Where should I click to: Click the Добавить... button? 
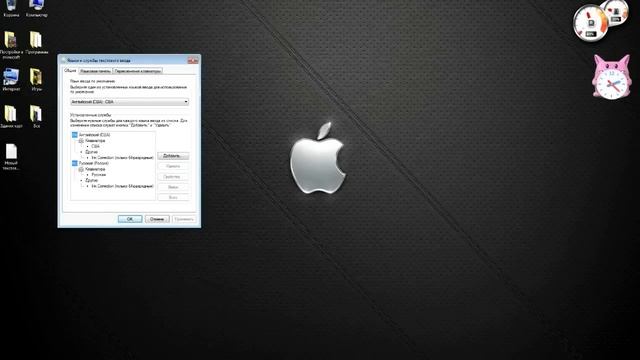tap(173, 156)
